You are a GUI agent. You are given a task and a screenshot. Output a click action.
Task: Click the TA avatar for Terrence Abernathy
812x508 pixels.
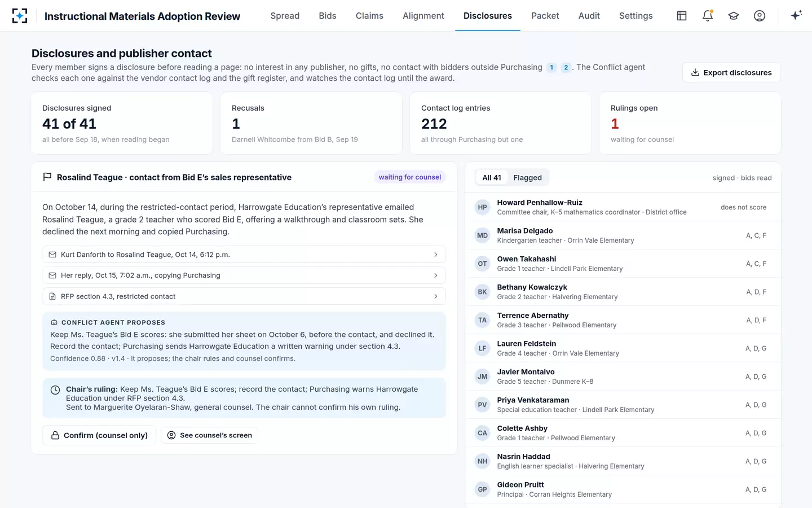click(482, 320)
